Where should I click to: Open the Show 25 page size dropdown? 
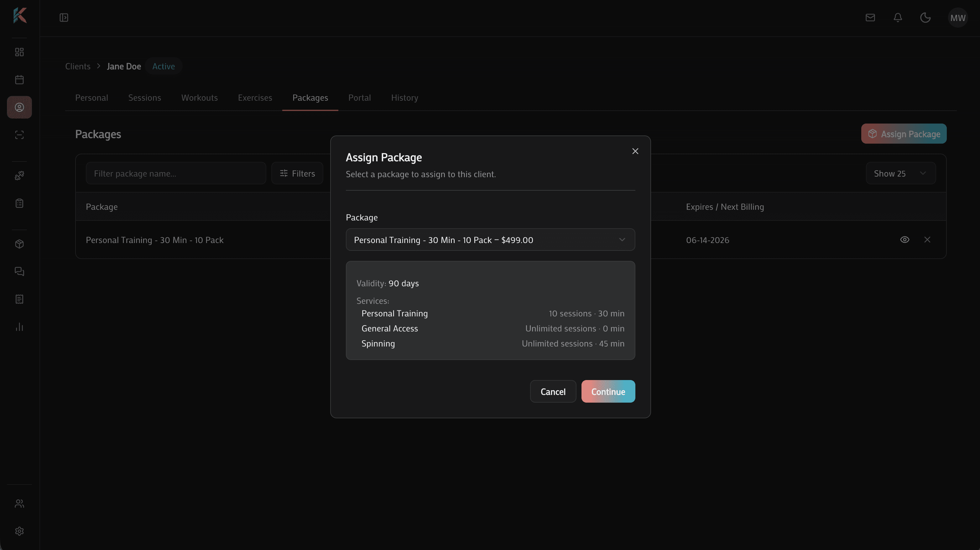coord(900,173)
